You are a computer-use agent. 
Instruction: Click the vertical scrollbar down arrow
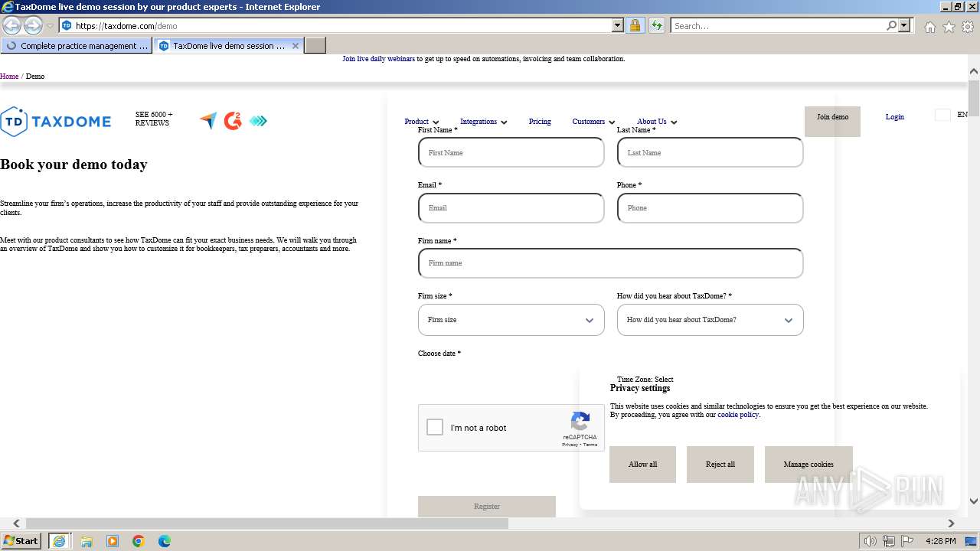tap(974, 501)
